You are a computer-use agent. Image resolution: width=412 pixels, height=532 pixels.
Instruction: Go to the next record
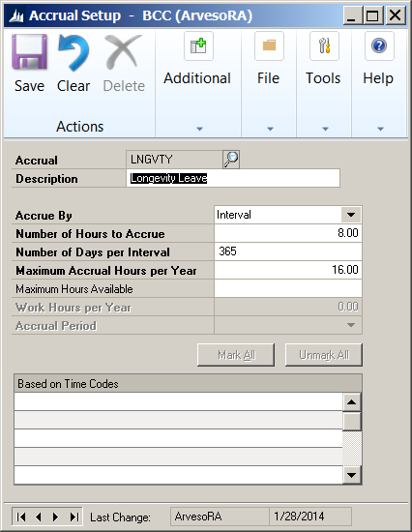tap(56, 517)
